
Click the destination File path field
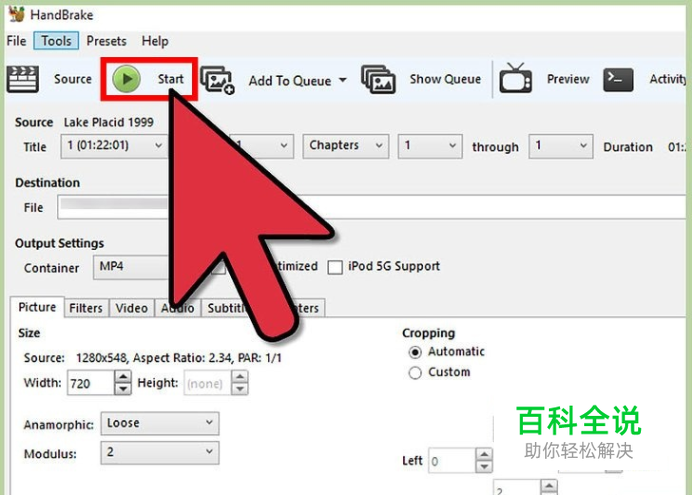371,207
